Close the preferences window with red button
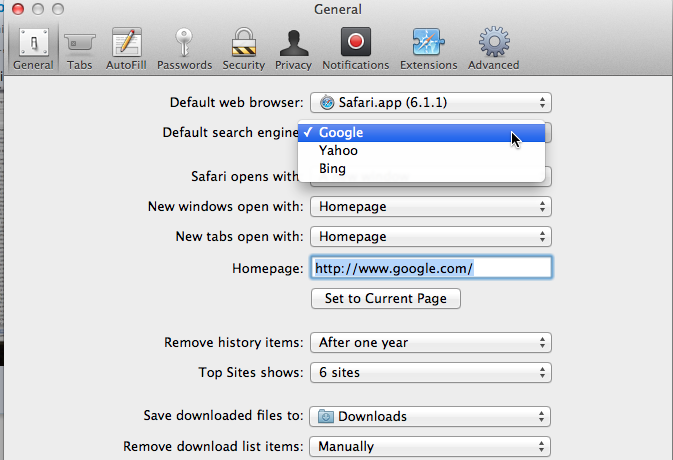Image resolution: width=673 pixels, height=460 pixels. pyautogui.click(x=18, y=9)
